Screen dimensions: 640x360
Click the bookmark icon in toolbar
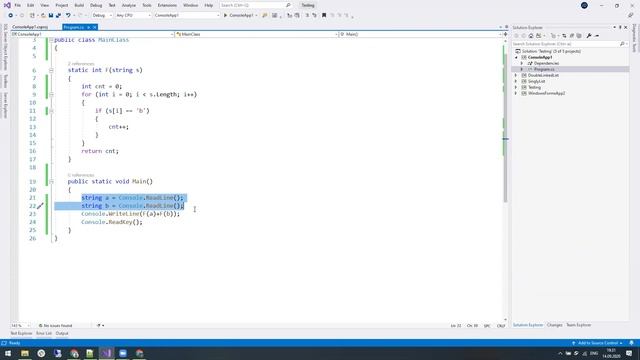324,15
